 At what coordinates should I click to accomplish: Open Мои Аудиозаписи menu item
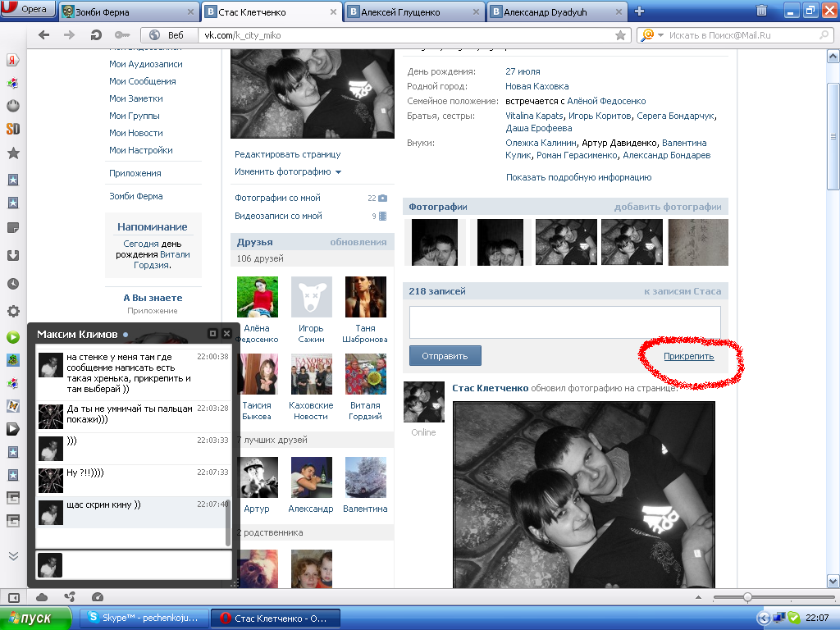pos(146,64)
